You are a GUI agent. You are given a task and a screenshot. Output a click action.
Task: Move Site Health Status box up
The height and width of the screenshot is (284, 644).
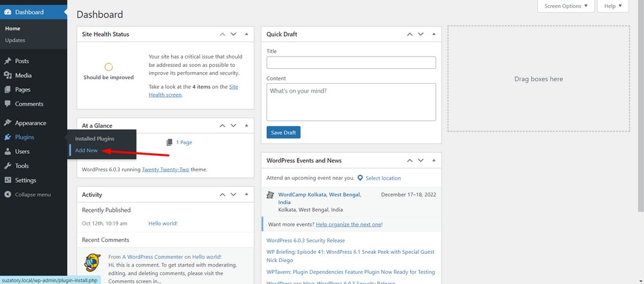(x=222, y=34)
